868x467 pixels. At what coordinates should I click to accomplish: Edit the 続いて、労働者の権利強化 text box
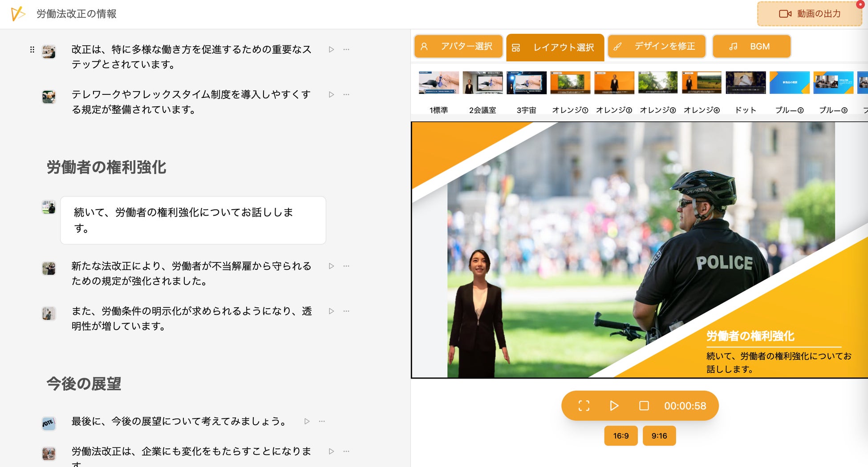[193, 220]
